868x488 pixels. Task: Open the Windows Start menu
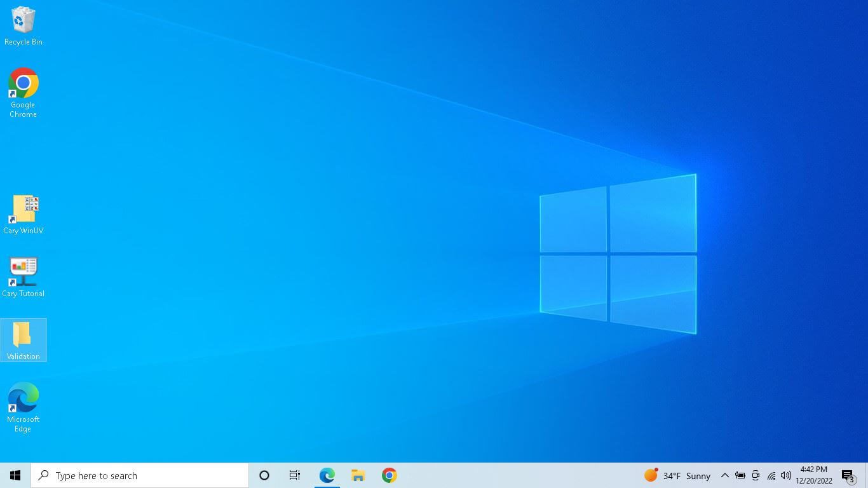pos(15,475)
